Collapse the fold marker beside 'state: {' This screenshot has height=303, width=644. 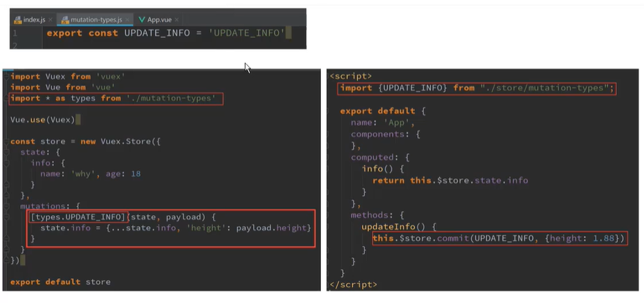[6, 152]
